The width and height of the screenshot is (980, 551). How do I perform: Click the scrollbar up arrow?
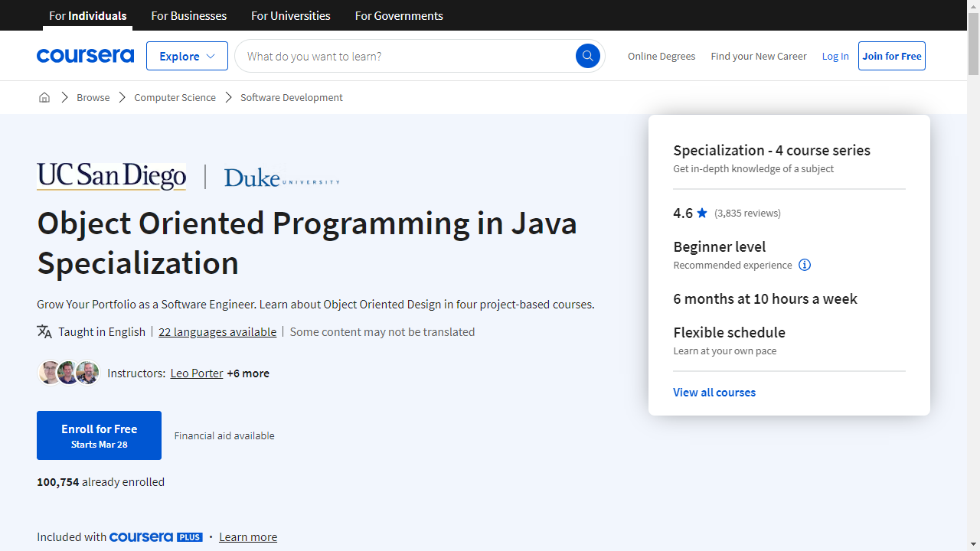[x=973, y=6]
